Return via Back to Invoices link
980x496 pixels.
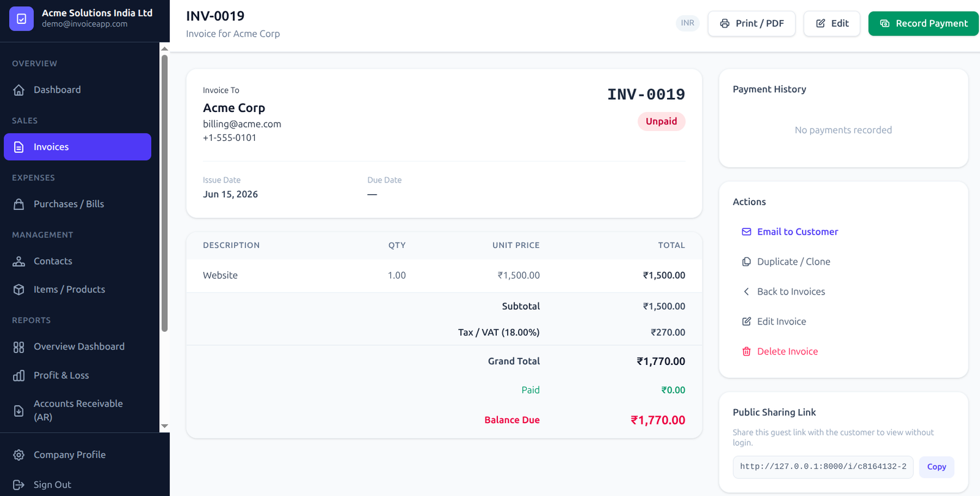843,291
